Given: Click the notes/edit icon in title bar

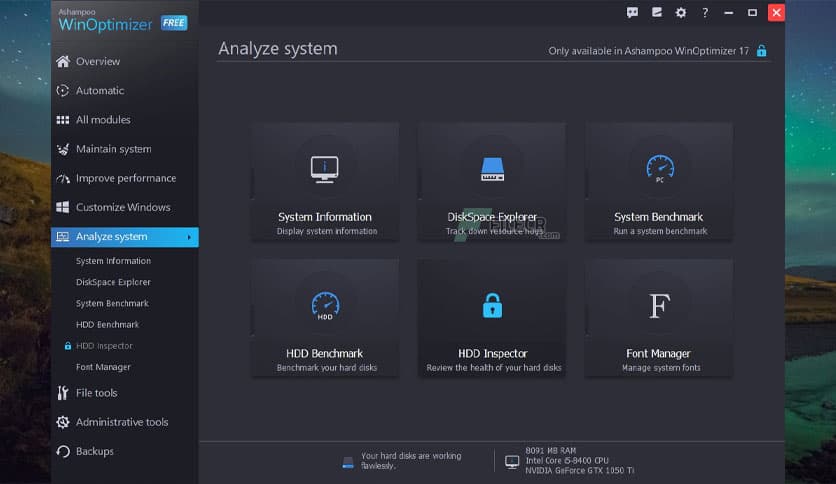Looking at the screenshot, I should tap(657, 12).
